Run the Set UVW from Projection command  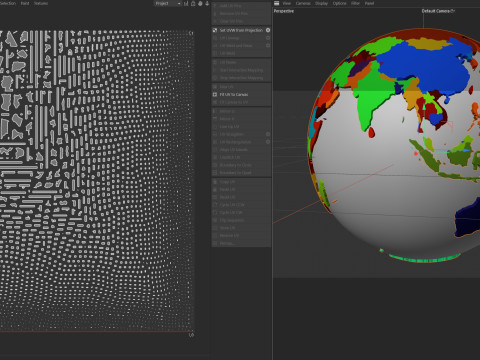coord(241,30)
